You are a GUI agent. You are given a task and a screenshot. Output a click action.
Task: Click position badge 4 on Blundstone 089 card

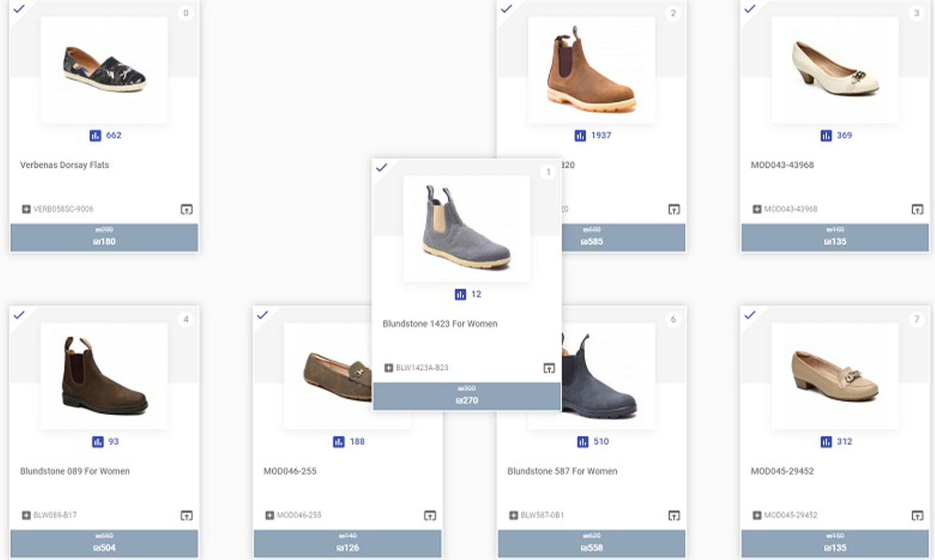[186, 319]
